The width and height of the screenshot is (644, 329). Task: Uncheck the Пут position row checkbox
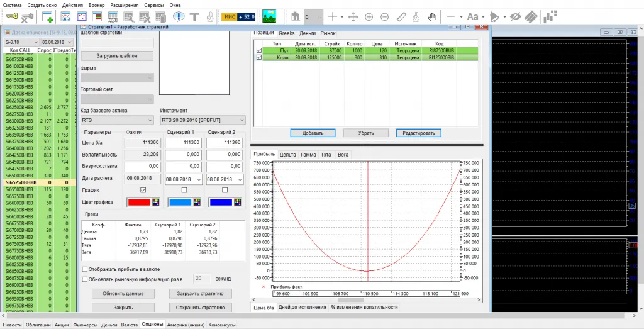coord(258,50)
